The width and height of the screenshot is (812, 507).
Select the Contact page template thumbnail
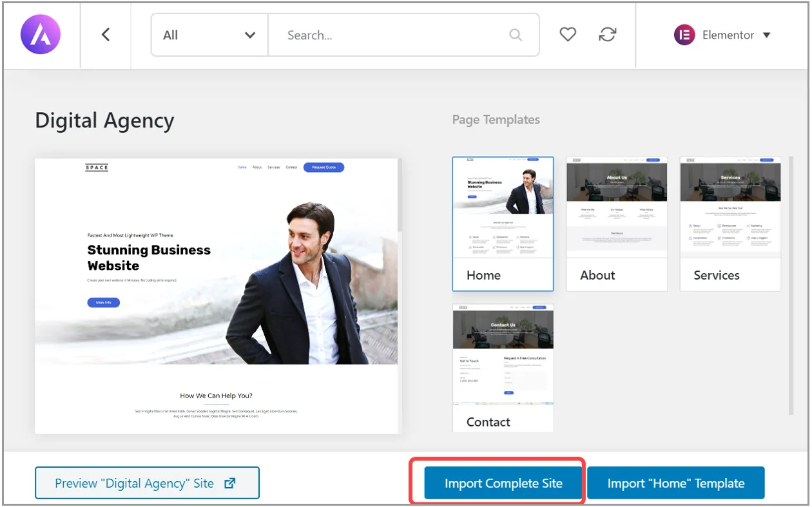coord(503,368)
